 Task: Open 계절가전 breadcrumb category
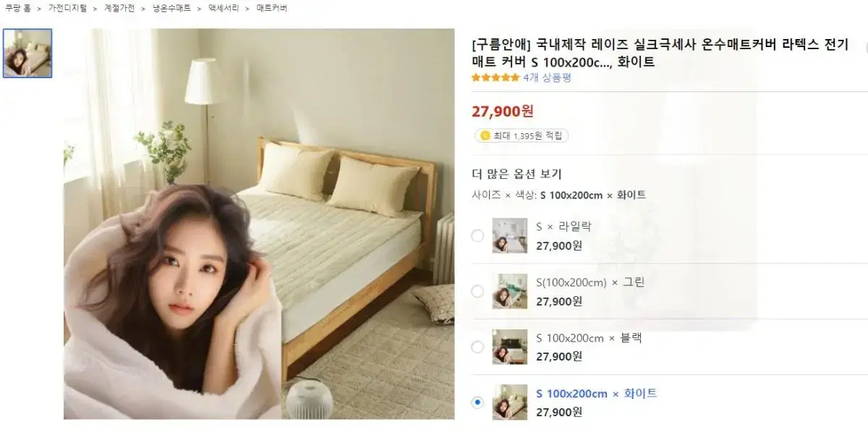(x=119, y=8)
